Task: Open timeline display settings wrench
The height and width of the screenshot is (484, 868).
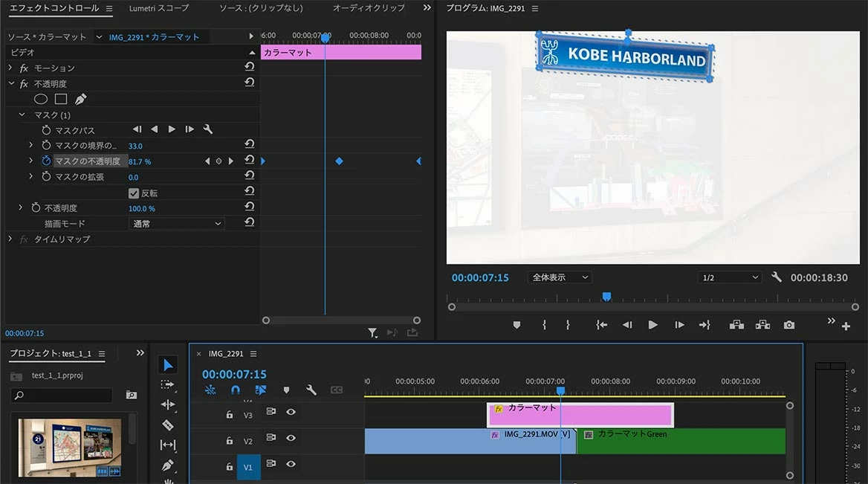Action: pos(311,390)
